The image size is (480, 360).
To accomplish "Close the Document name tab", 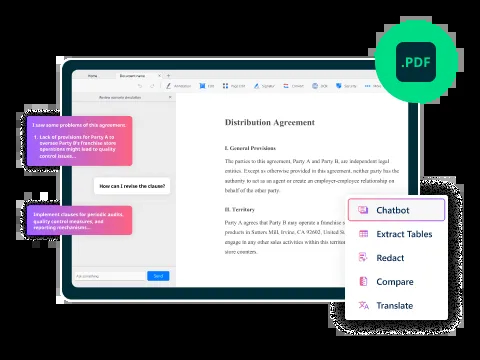I will pyautogui.click(x=159, y=76).
